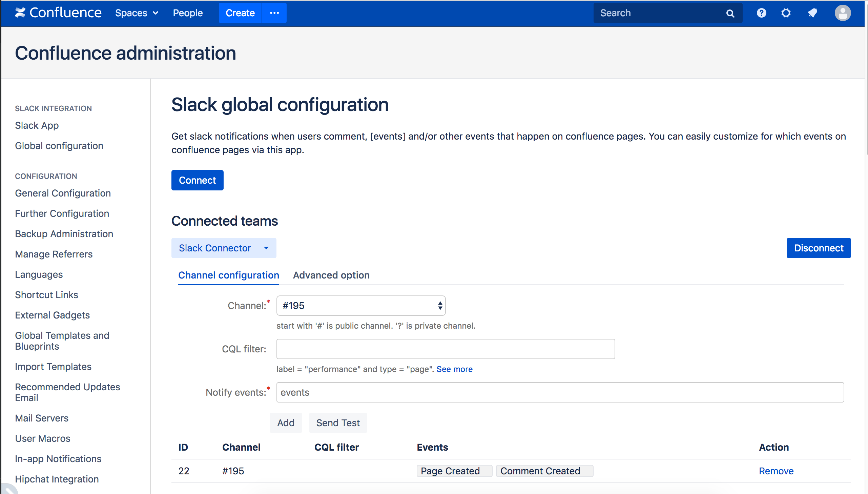This screenshot has height=494, width=868.
Task: Expand the Spaces dropdown
Action: (x=136, y=13)
